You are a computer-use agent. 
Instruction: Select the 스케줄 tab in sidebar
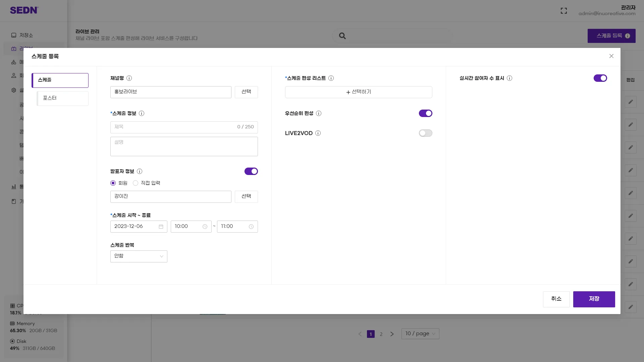(60, 80)
